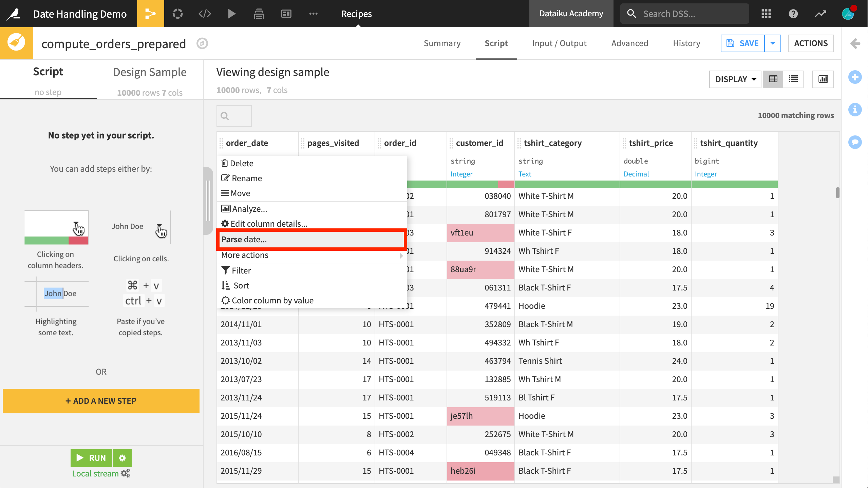868x488 pixels.
Task: Open the user profile avatar
Action: click(848, 14)
